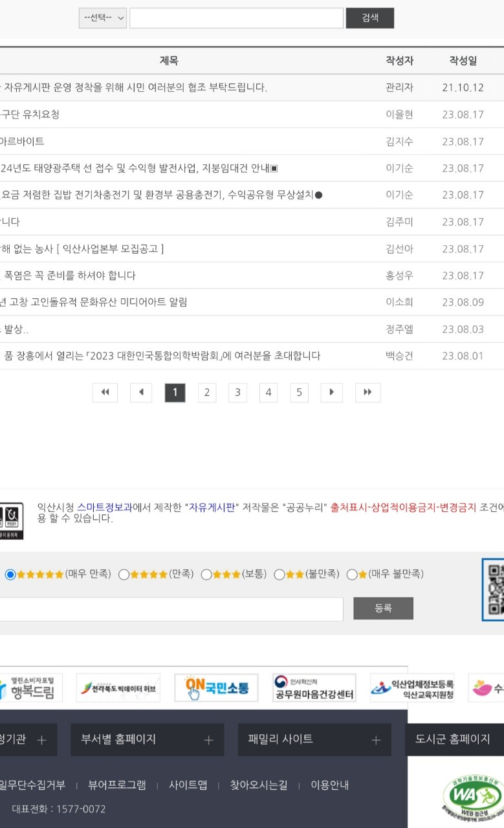This screenshot has height=828, width=504.
Task: Open 찾아오시는길 footer link
Action: 259,785
